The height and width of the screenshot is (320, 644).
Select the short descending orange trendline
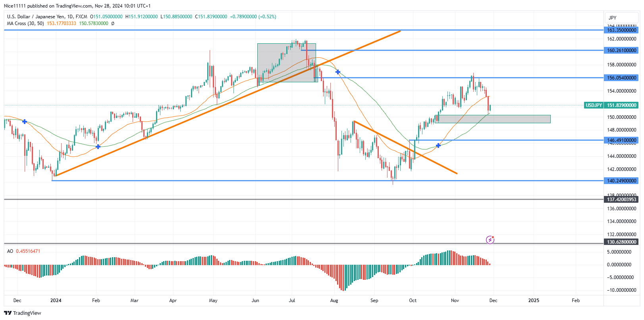405,147
